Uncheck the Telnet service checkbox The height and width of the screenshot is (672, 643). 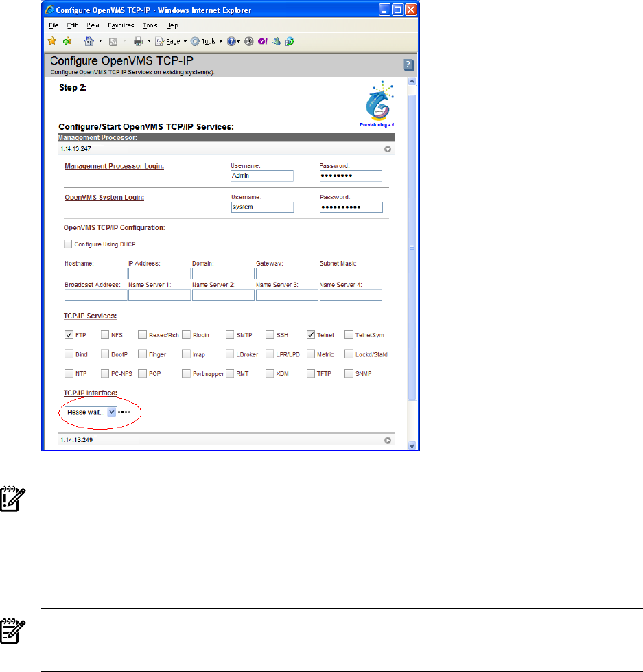pyautogui.click(x=311, y=335)
